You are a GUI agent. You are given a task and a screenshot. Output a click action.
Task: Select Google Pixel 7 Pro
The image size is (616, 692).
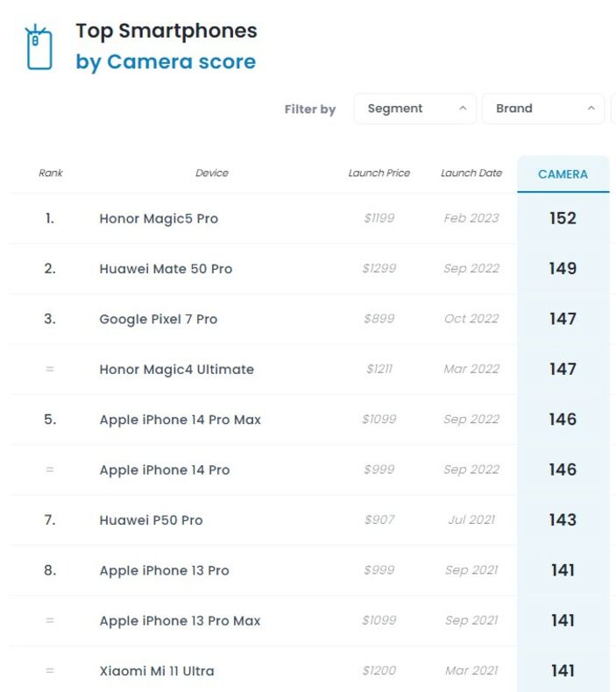159,320
